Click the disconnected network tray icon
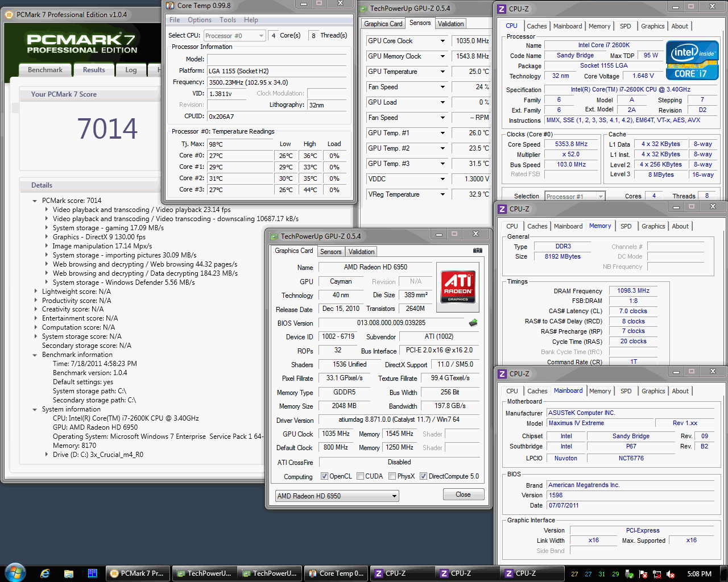Screen dimensions: 728x582 (657, 574)
